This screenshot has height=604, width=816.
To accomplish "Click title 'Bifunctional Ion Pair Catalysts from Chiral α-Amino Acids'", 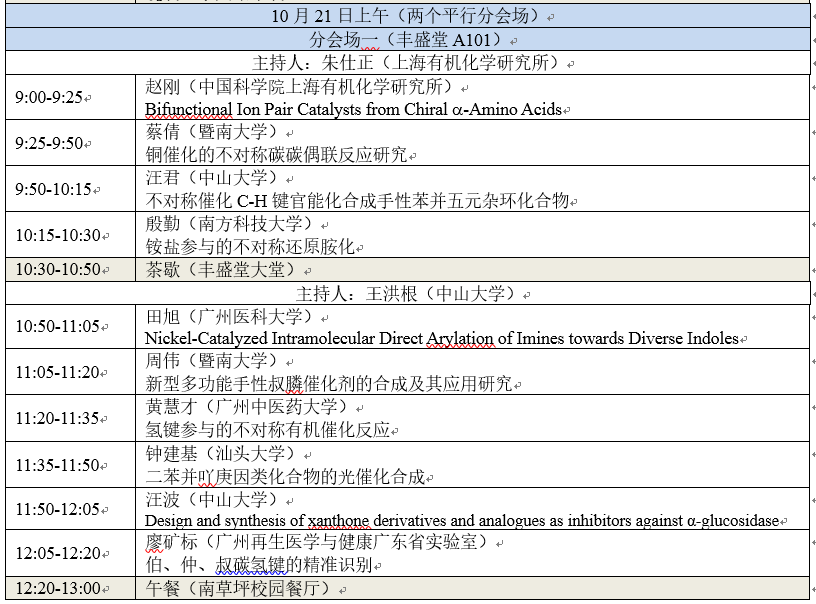I will (x=353, y=109).
